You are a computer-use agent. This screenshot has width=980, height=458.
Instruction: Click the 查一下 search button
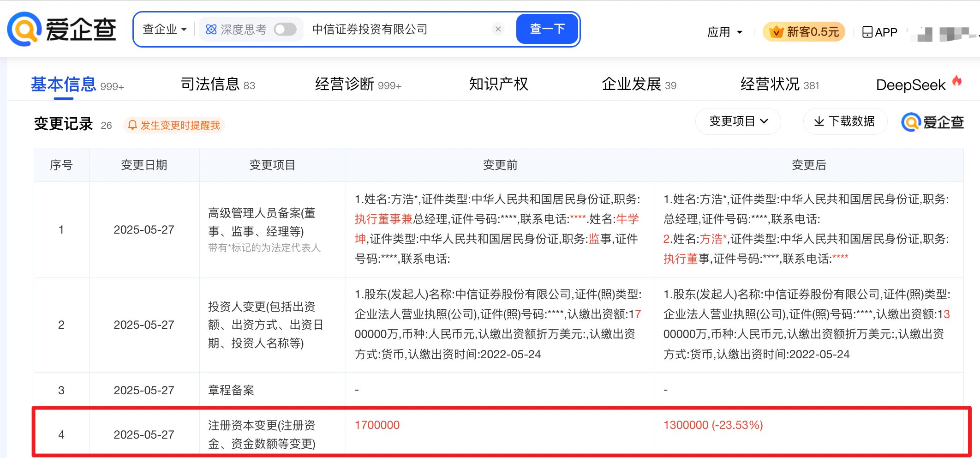[x=547, y=29]
